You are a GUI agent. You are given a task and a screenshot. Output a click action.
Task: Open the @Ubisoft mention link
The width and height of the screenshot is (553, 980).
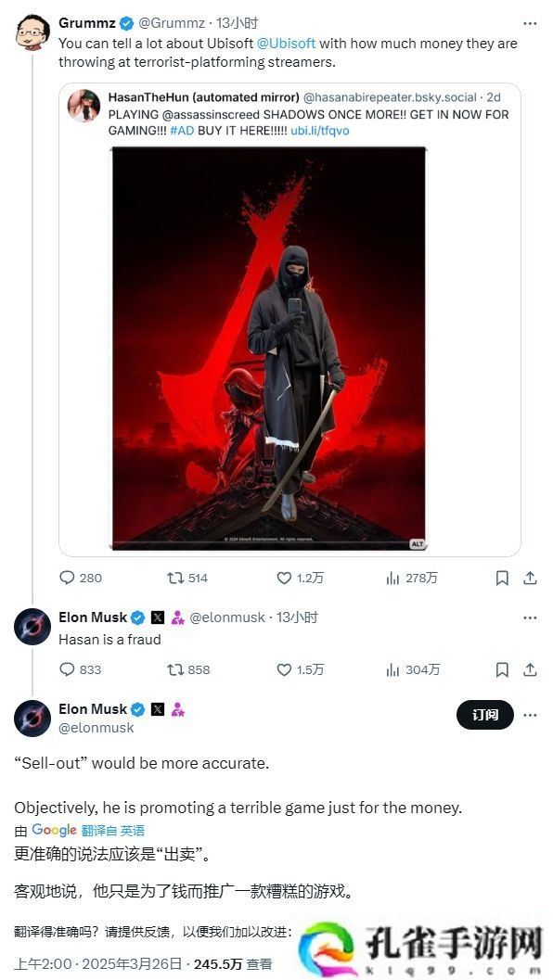287,44
